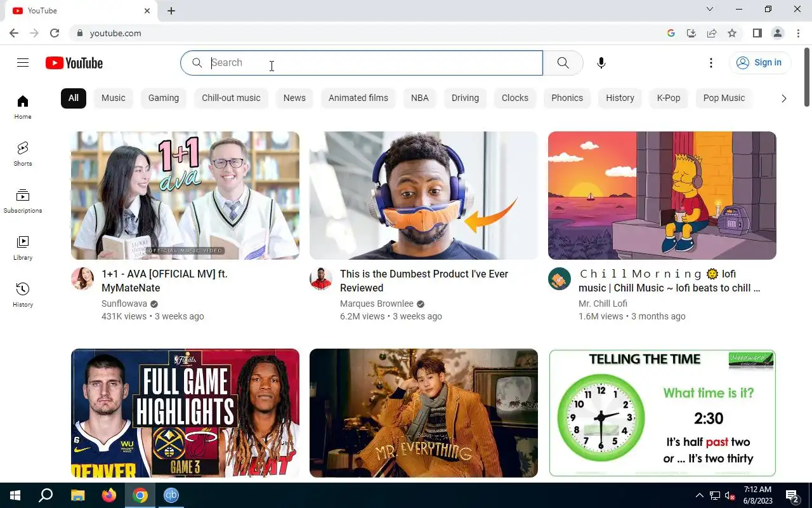
Task: Open Marques Brownlee channel avatar
Action: [x=321, y=279]
